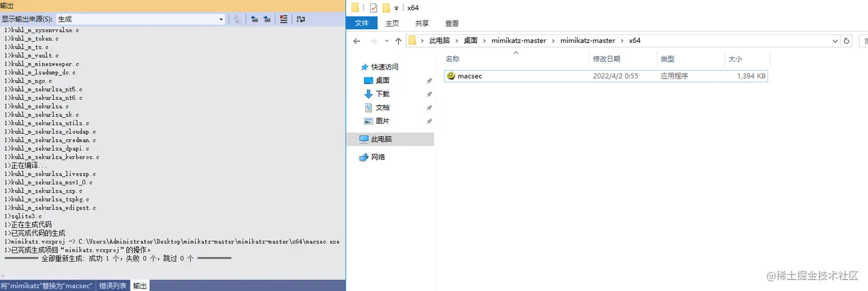Open 图片 in the navigation pane

(382, 121)
